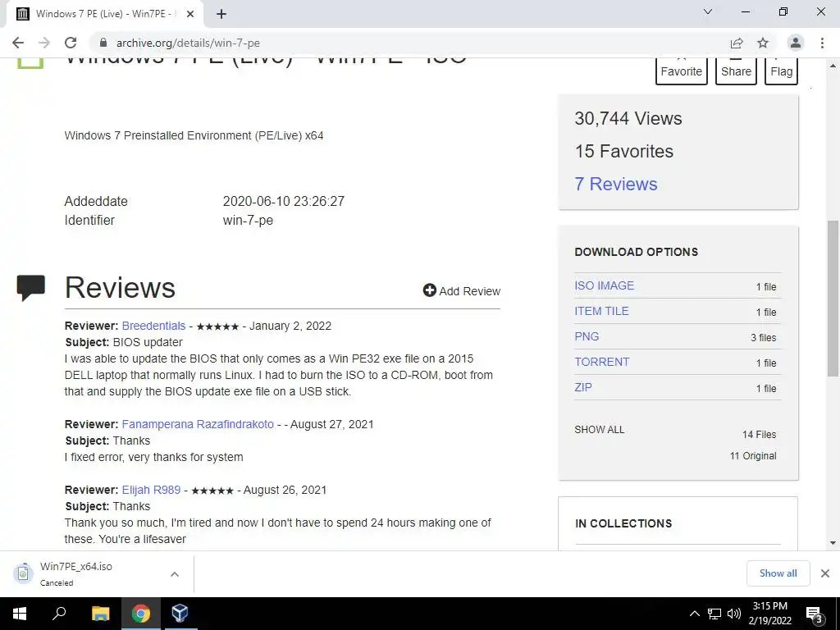840x630 pixels.
Task: Open a new browser tab
Action: coord(221,14)
